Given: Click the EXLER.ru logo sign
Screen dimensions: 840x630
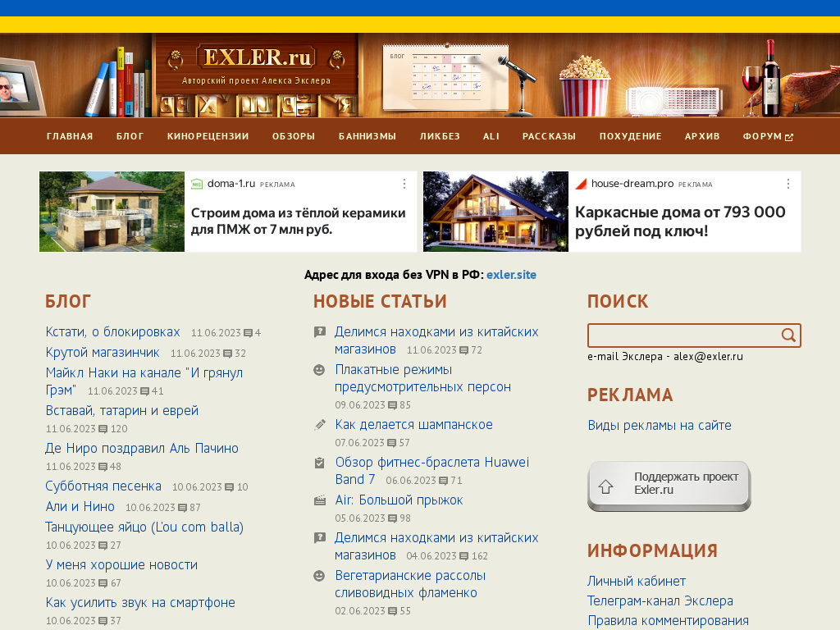Looking at the screenshot, I should (x=257, y=57).
